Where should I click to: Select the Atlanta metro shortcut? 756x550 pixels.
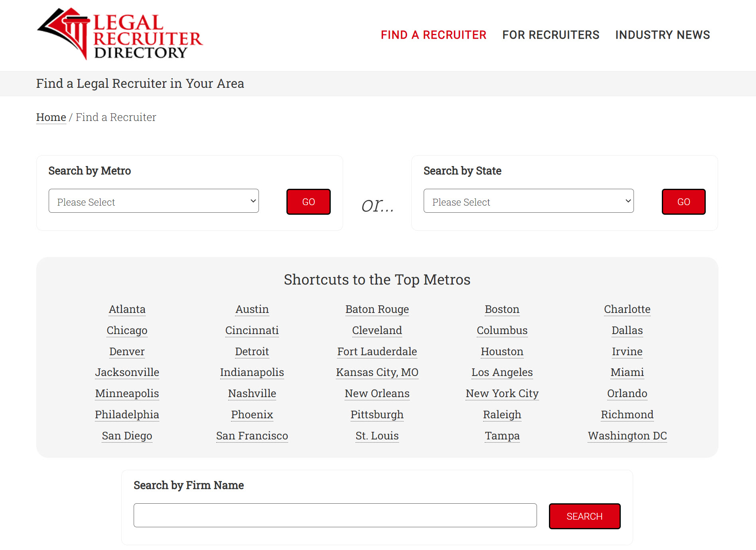(x=127, y=309)
